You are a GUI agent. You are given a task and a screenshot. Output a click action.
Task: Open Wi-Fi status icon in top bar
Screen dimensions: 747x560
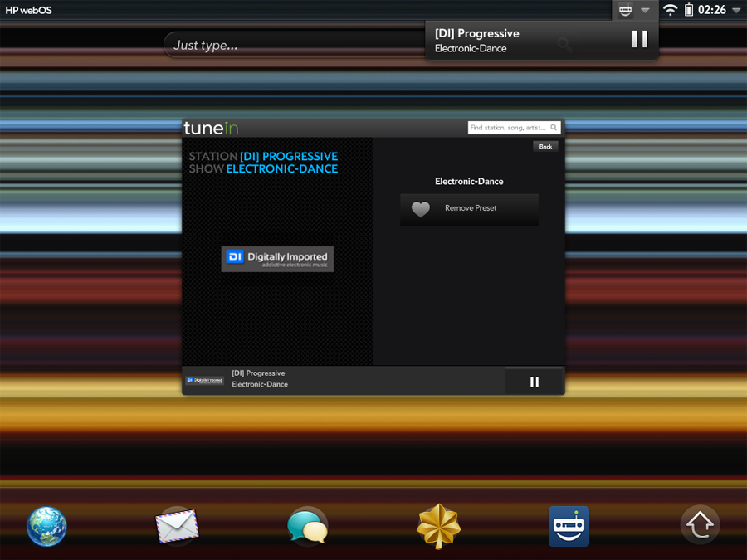point(671,10)
